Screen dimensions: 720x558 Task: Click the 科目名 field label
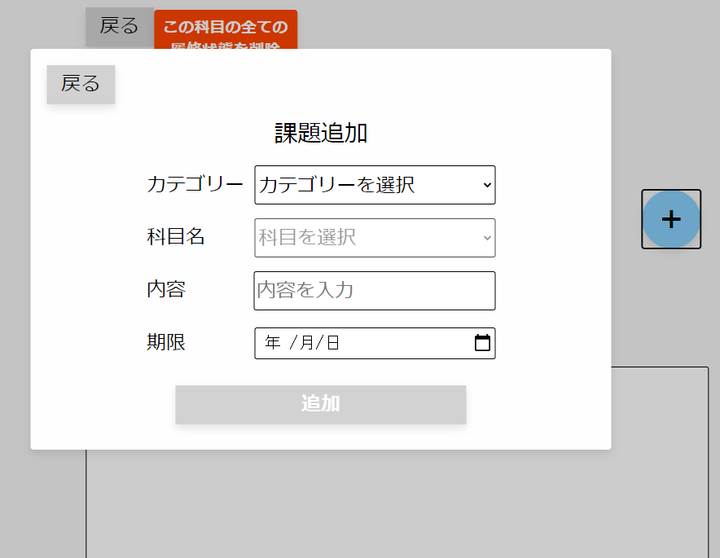point(176,237)
